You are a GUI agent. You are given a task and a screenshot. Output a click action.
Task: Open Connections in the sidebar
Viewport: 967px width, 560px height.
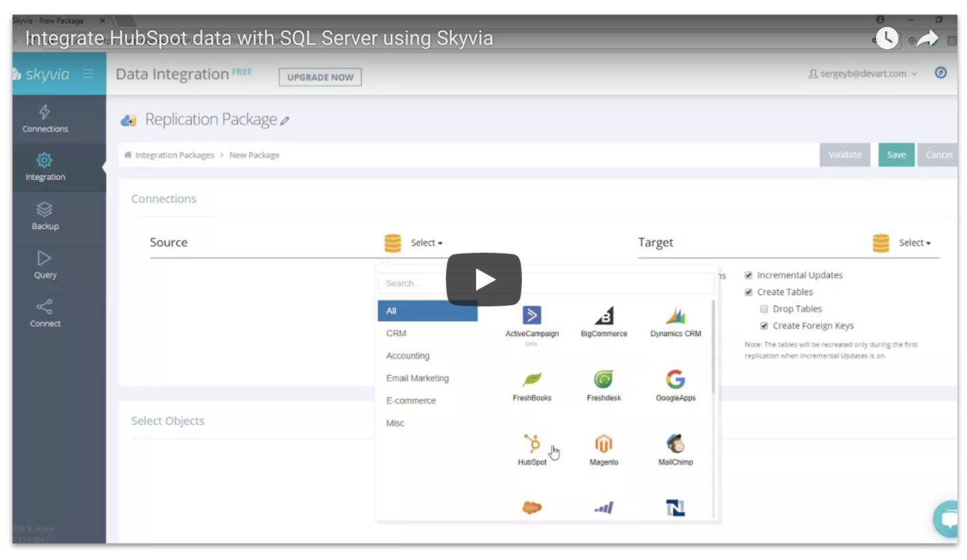point(45,119)
